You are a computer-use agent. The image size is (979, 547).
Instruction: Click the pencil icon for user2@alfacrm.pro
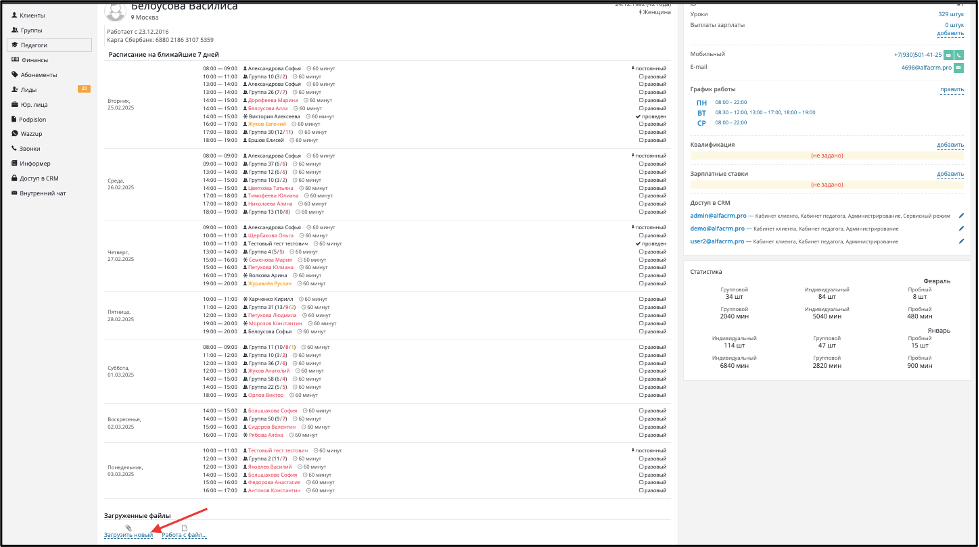(961, 241)
